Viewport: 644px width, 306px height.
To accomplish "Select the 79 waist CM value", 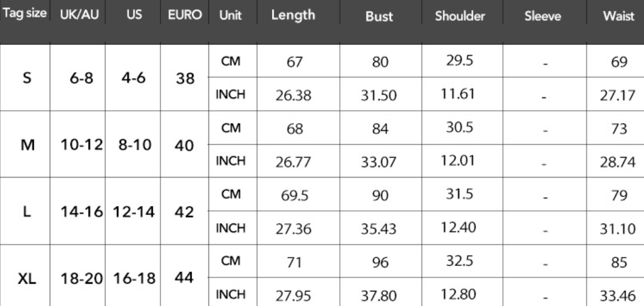I will (x=619, y=196).
